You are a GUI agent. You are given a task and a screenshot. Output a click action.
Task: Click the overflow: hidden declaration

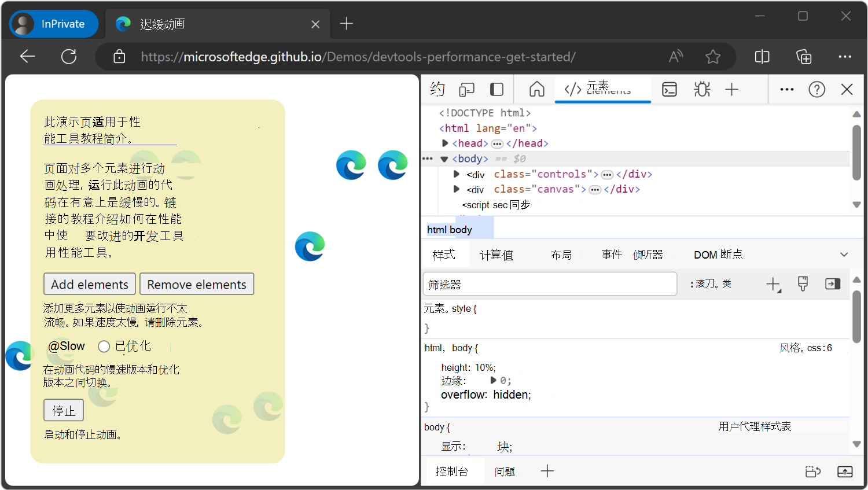click(x=486, y=395)
